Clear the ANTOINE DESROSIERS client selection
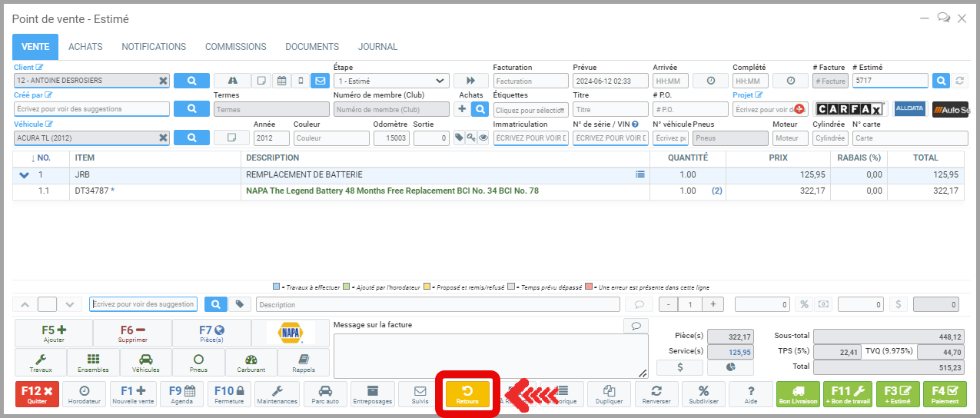 [x=163, y=81]
